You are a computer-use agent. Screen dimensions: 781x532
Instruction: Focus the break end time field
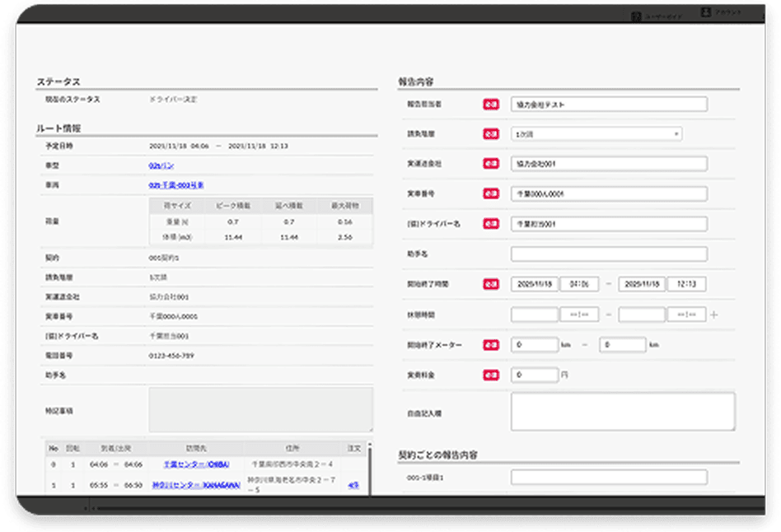click(686, 315)
